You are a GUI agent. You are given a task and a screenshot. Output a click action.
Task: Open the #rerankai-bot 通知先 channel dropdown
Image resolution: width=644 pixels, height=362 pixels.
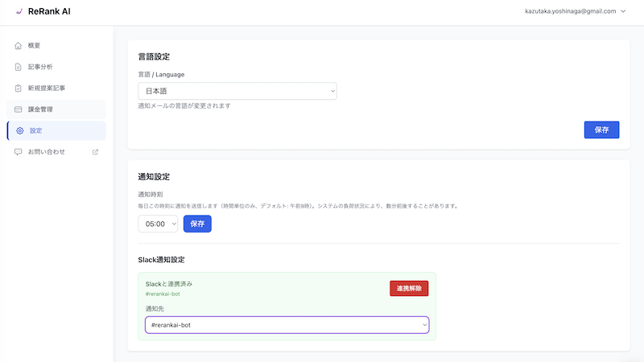[x=287, y=325]
